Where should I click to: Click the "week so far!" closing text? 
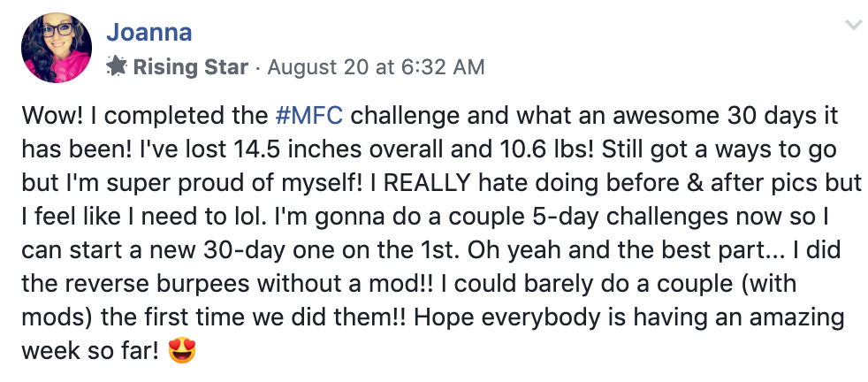[x=91, y=351]
